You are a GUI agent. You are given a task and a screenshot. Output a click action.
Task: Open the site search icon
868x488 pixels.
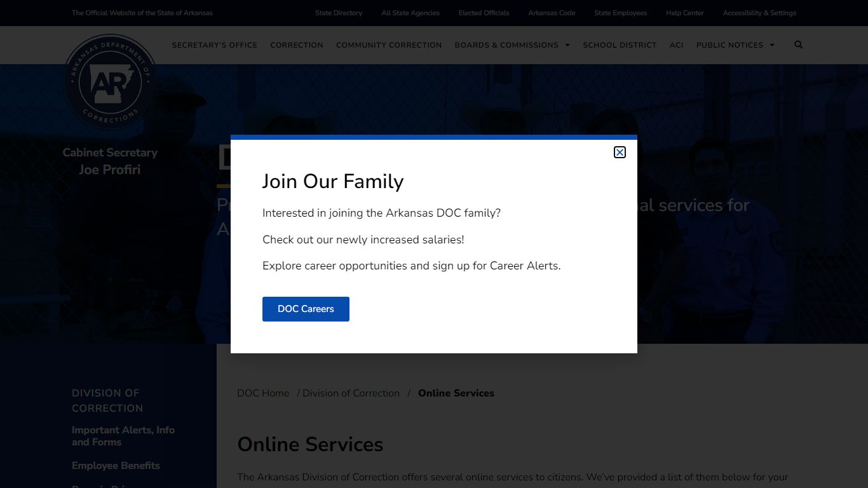pyautogui.click(x=799, y=44)
